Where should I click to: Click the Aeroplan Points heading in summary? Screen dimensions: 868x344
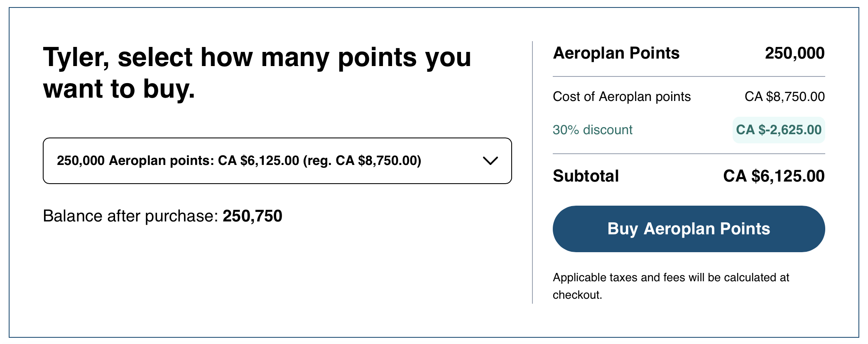pyautogui.click(x=616, y=53)
